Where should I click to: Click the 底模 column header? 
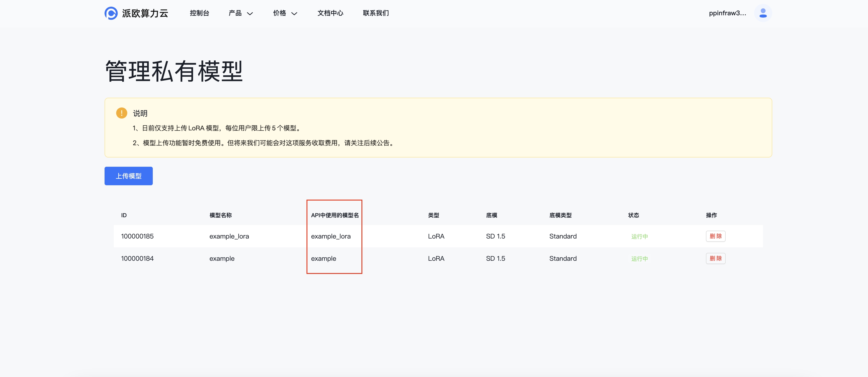pyautogui.click(x=491, y=215)
